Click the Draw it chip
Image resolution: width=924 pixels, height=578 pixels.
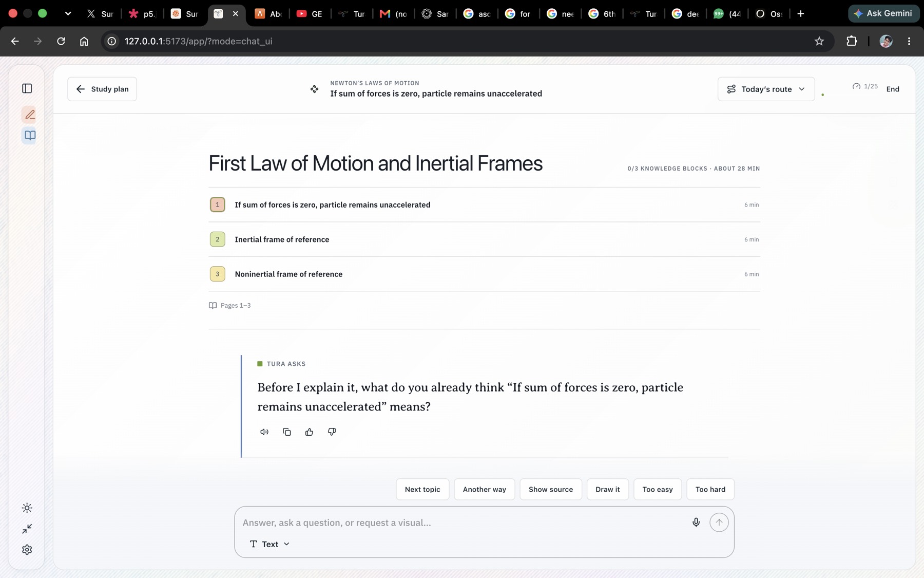coord(608,490)
